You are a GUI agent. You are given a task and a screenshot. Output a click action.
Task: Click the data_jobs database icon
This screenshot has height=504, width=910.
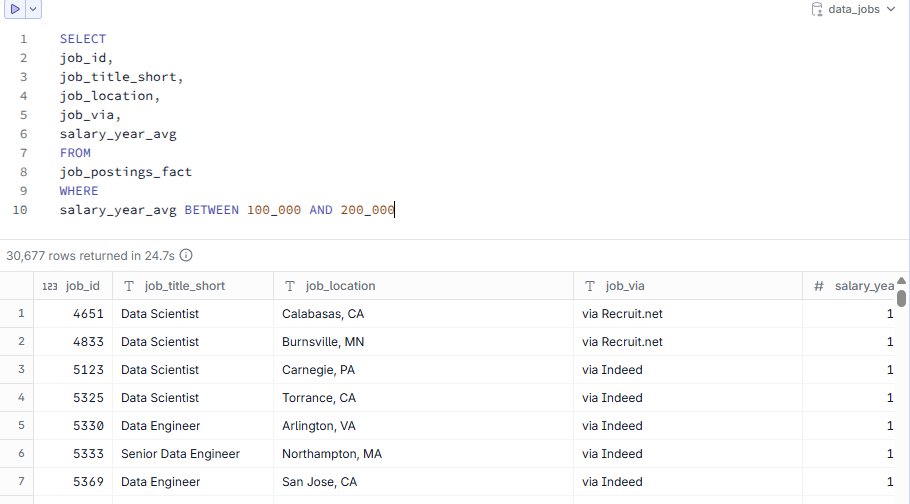pos(817,9)
